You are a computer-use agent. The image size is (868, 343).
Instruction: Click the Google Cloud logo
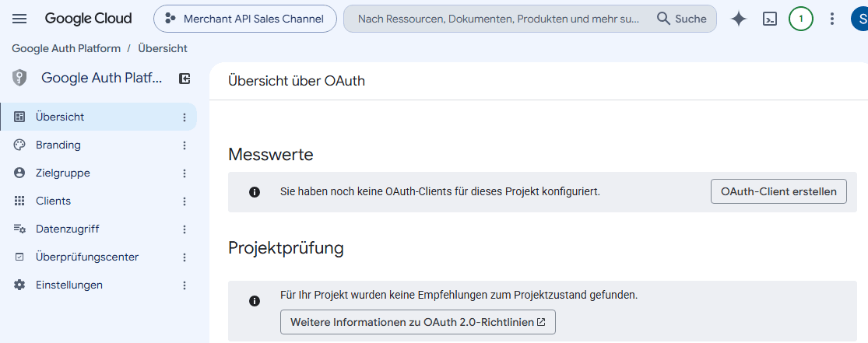[89, 19]
